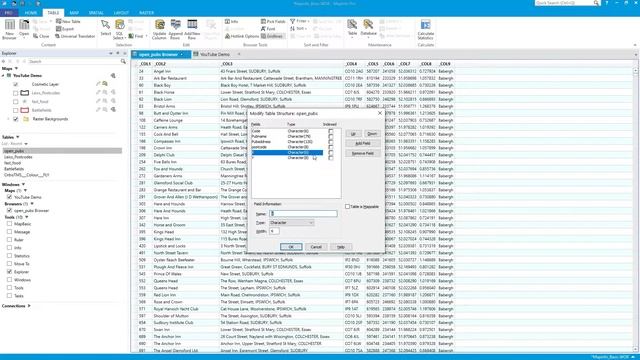The width and height of the screenshot is (640, 360).
Task: Select Battlefields in the Tables list
Action: pyautogui.click(x=14, y=169)
